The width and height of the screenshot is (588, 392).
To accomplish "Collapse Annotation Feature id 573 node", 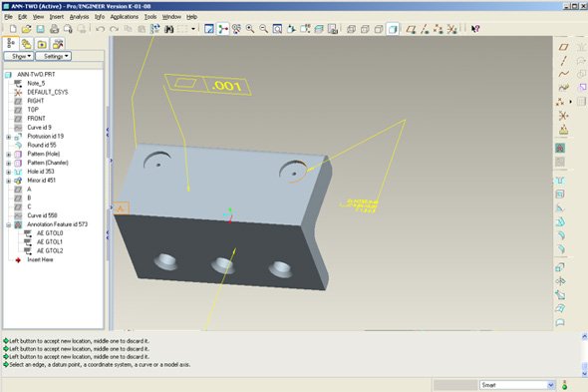I will pyautogui.click(x=9, y=224).
